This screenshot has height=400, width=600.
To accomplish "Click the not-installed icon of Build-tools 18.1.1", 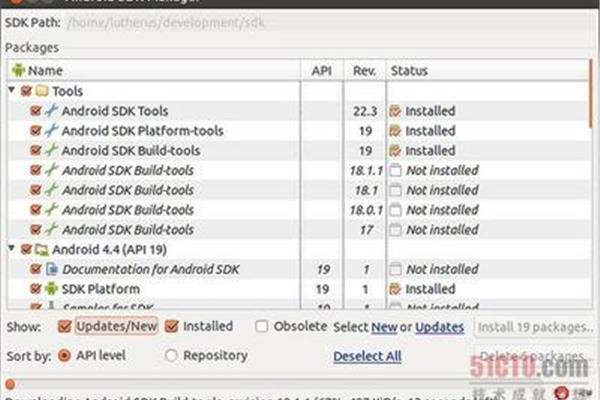I will [395, 170].
